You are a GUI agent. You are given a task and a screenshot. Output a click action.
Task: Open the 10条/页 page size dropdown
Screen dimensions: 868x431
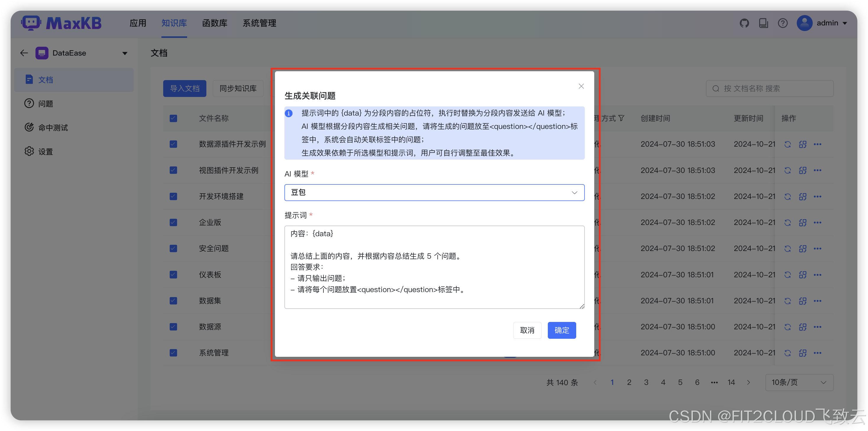click(x=799, y=382)
